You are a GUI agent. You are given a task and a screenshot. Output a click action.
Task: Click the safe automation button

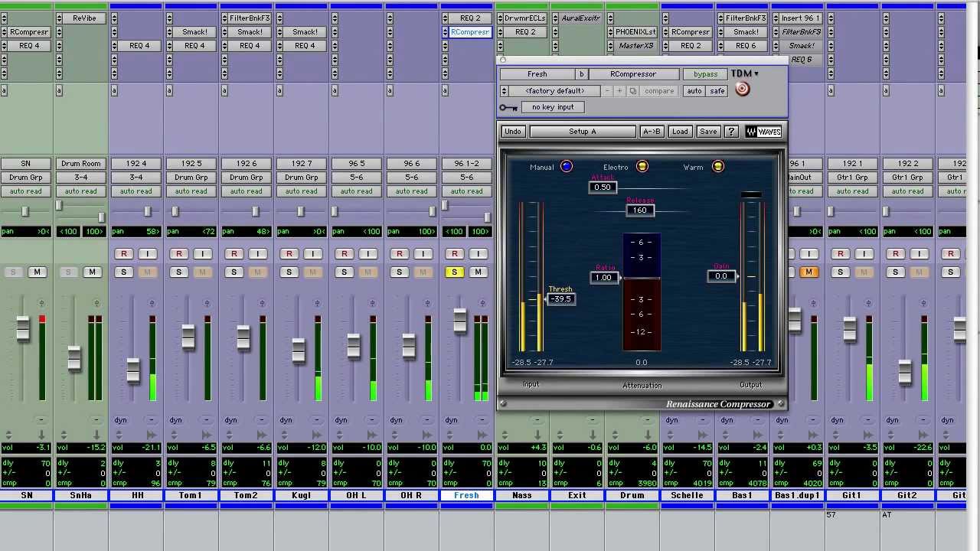(717, 91)
